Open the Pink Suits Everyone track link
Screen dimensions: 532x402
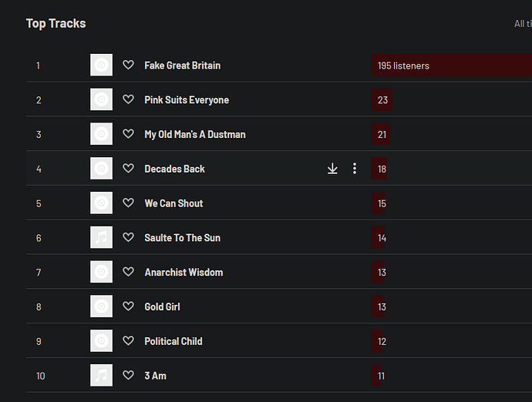click(187, 100)
